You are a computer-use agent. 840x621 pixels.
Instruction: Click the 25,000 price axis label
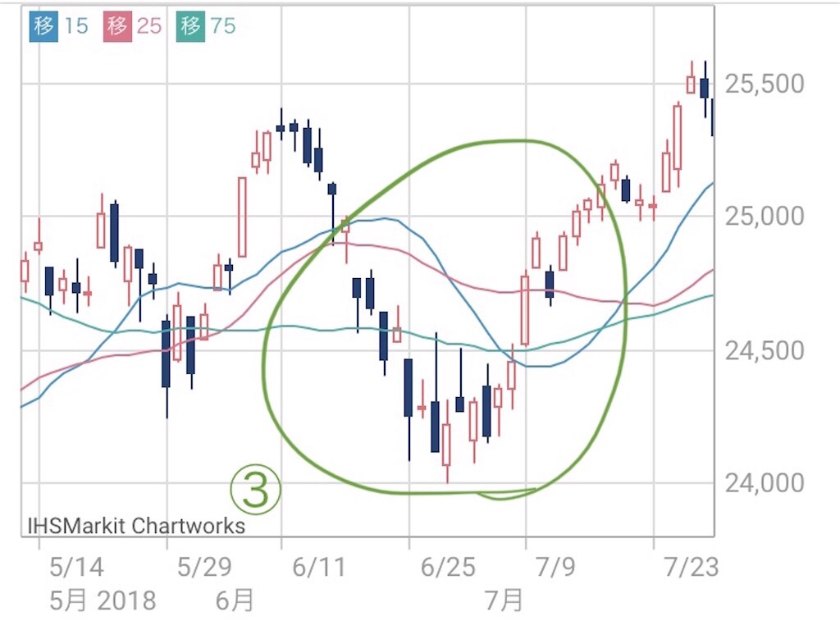pos(765,217)
